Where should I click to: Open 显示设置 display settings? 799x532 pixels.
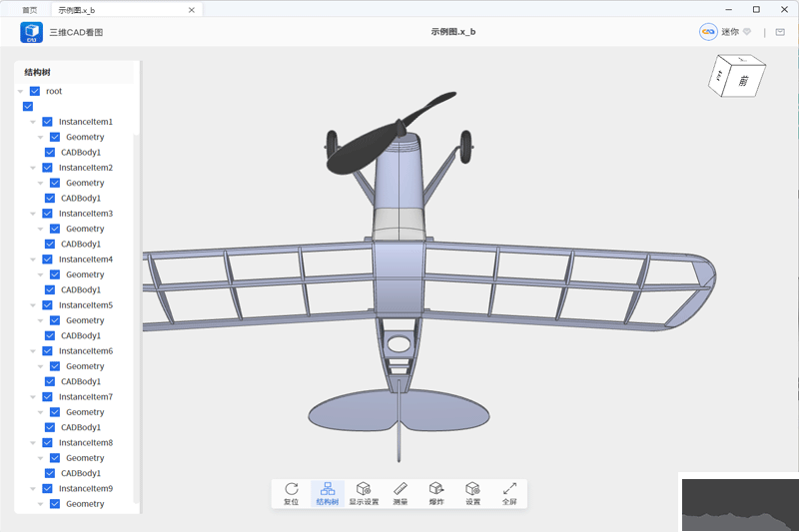(364, 493)
